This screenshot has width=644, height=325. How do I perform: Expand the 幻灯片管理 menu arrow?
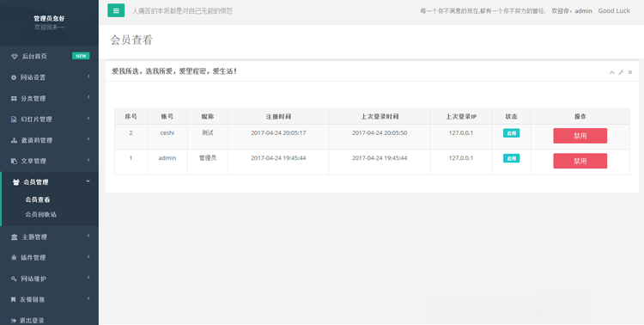pos(88,118)
